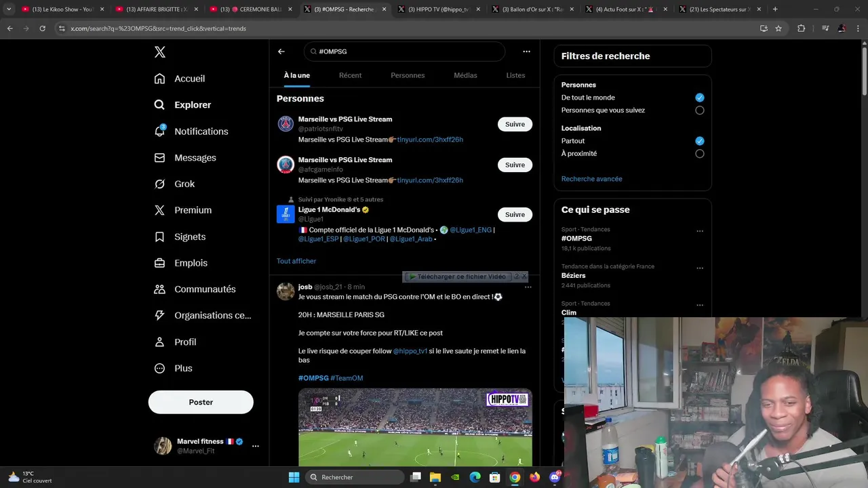Open the football match video thumbnail
This screenshot has height=488, width=868.
415,428
